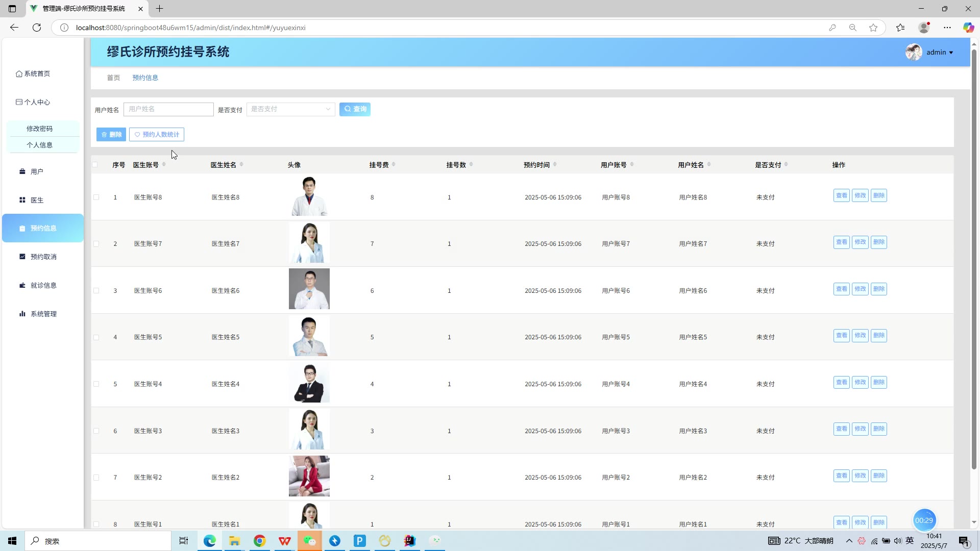This screenshot has width=980, height=551.
Task: Sort by 挂号费 column arrows
Action: click(x=394, y=164)
